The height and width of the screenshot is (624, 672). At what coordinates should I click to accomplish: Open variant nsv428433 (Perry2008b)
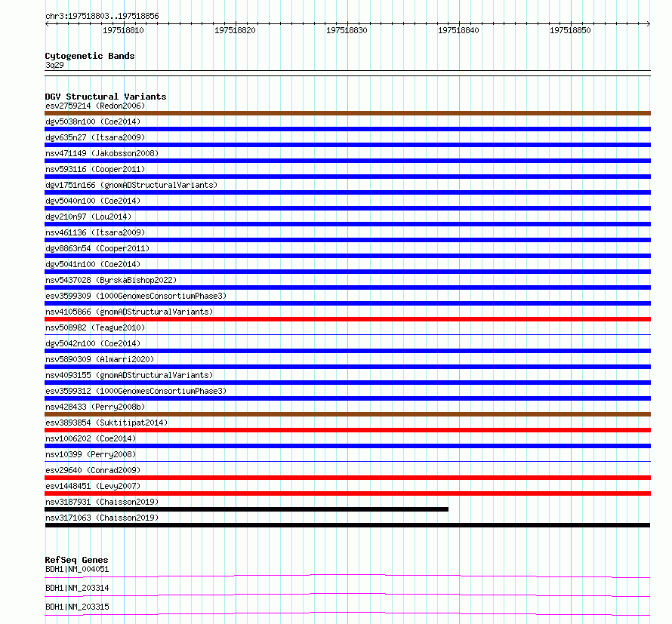tap(95, 407)
